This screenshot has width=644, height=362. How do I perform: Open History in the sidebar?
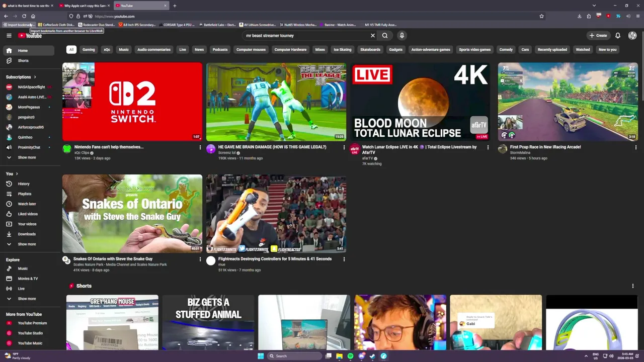tap(29, 184)
